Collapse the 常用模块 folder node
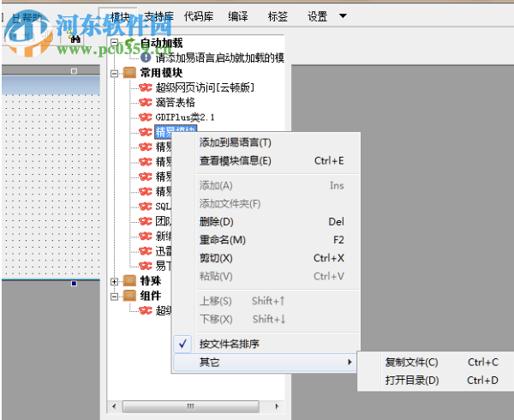Viewport: 514px width, 420px height. pyautogui.click(x=114, y=73)
